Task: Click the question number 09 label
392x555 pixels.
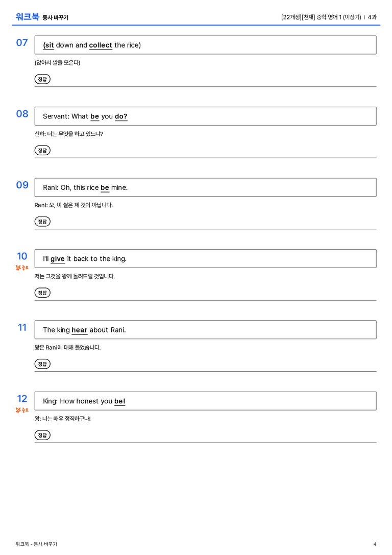Action: (x=22, y=185)
